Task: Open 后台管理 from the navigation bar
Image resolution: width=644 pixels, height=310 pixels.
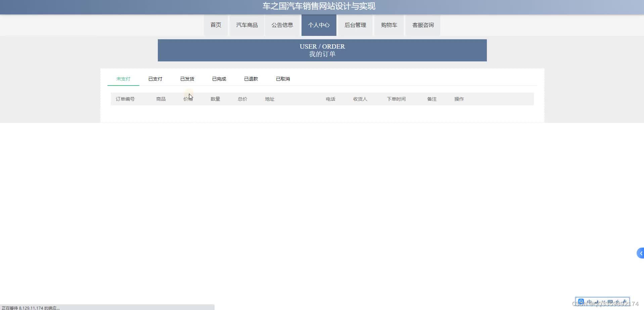Action: (x=355, y=25)
